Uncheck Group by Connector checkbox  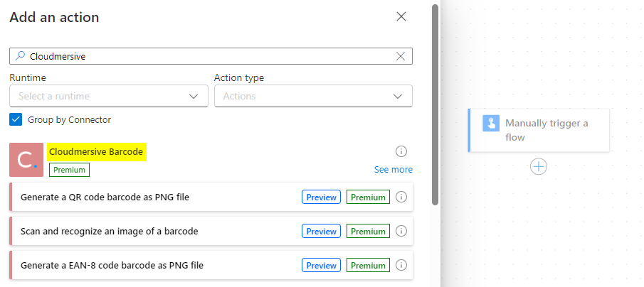(x=16, y=120)
